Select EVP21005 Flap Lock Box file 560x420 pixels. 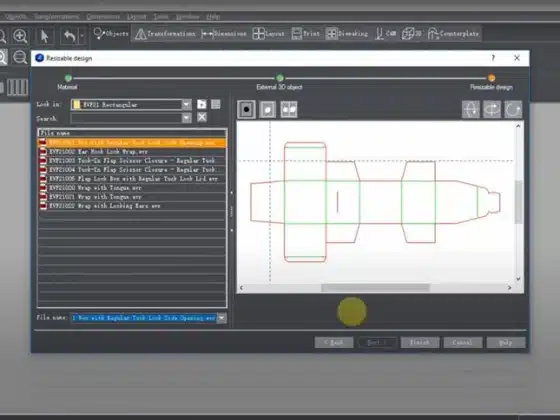tap(132, 179)
